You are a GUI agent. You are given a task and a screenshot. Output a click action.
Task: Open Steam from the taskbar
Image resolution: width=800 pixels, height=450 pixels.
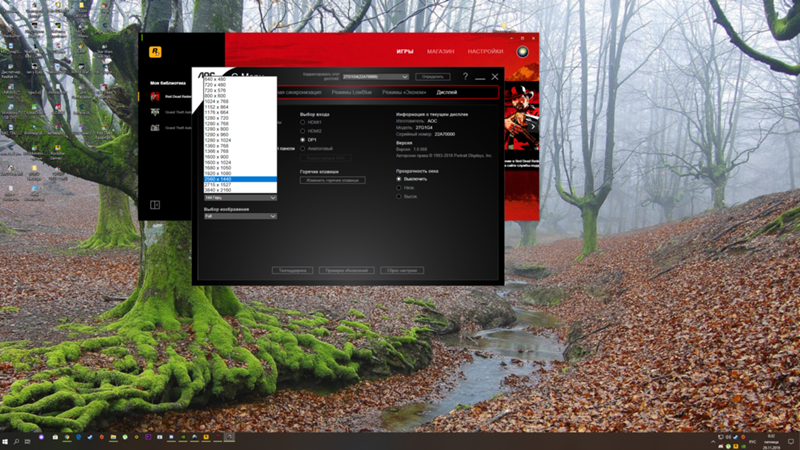tap(90, 437)
